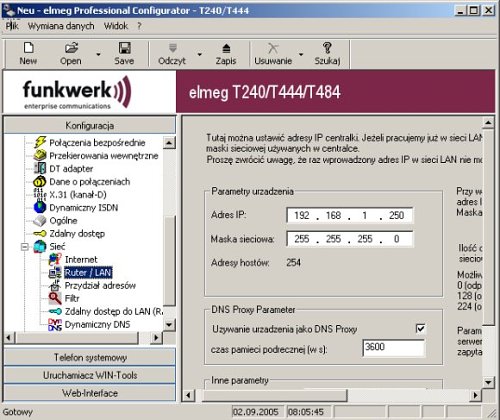
Task: Open the Telefon systemowy panel
Action: (x=90, y=357)
